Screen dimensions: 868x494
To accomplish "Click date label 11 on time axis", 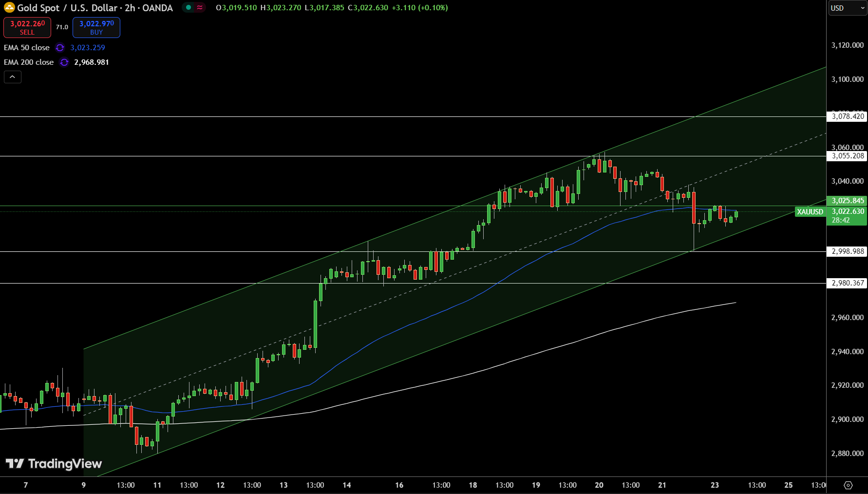I will click(157, 485).
